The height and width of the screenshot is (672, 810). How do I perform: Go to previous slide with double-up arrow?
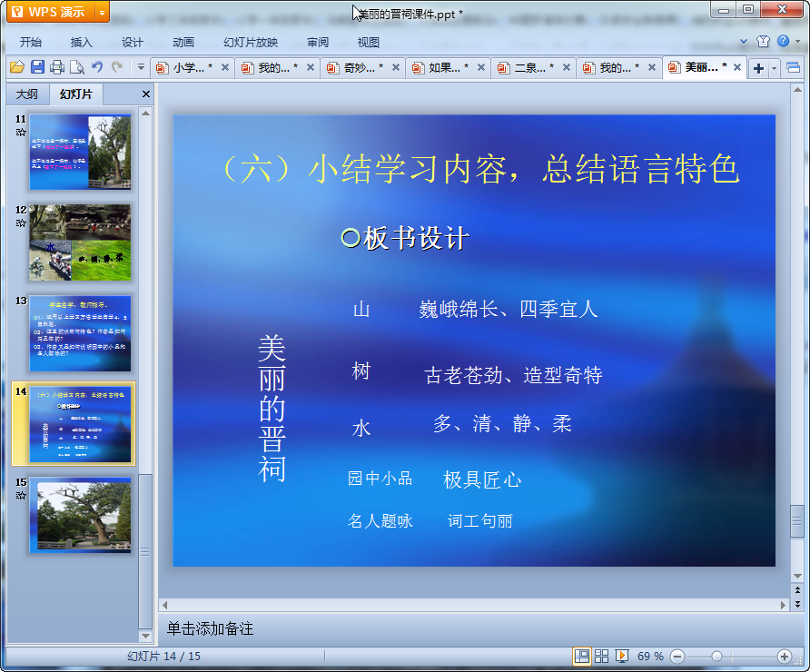coord(797,590)
